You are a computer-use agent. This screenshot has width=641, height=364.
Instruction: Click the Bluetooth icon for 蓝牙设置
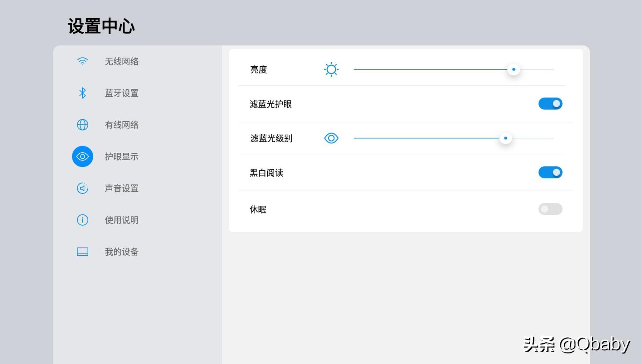pyautogui.click(x=82, y=93)
